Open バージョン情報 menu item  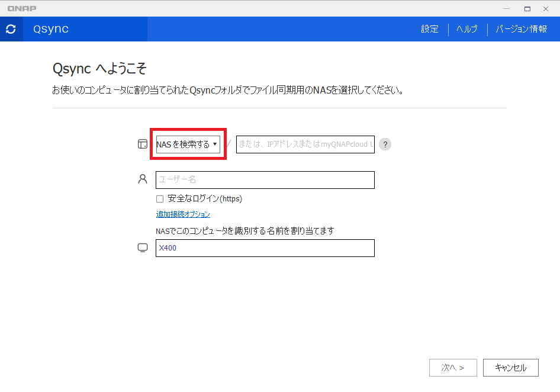coord(521,29)
